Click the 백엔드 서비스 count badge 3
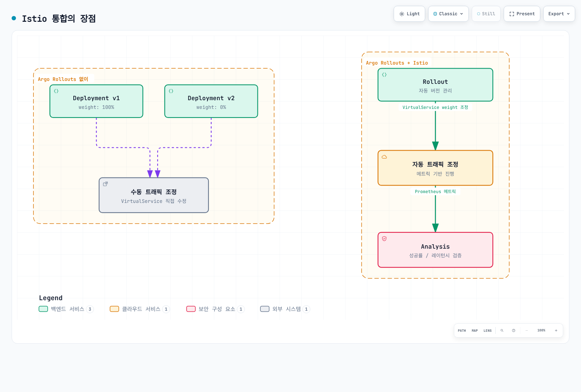Image resolution: width=581 pixels, height=392 pixels. [90, 309]
